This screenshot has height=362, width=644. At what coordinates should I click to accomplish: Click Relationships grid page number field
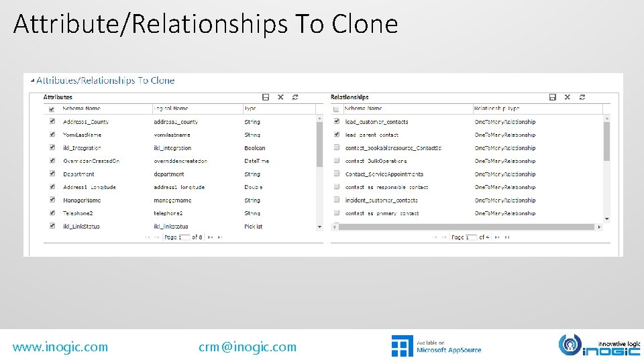pos(471,237)
